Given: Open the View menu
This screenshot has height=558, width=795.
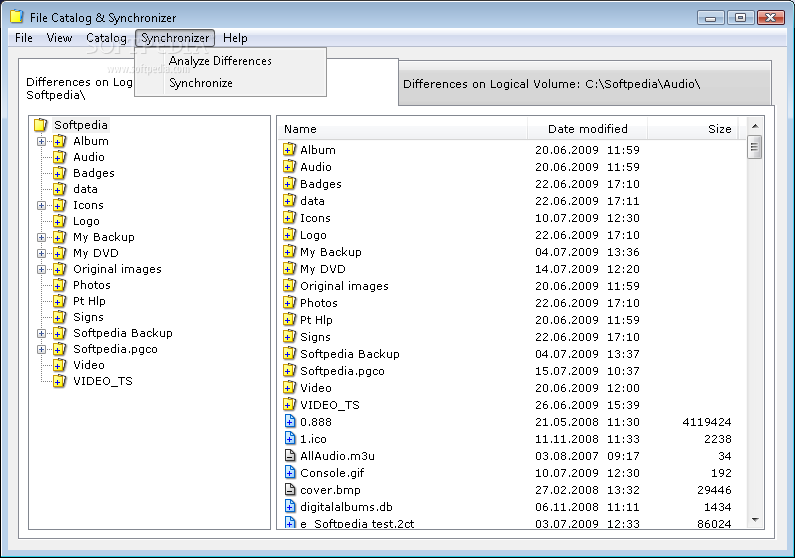Looking at the screenshot, I should point(59,38).
